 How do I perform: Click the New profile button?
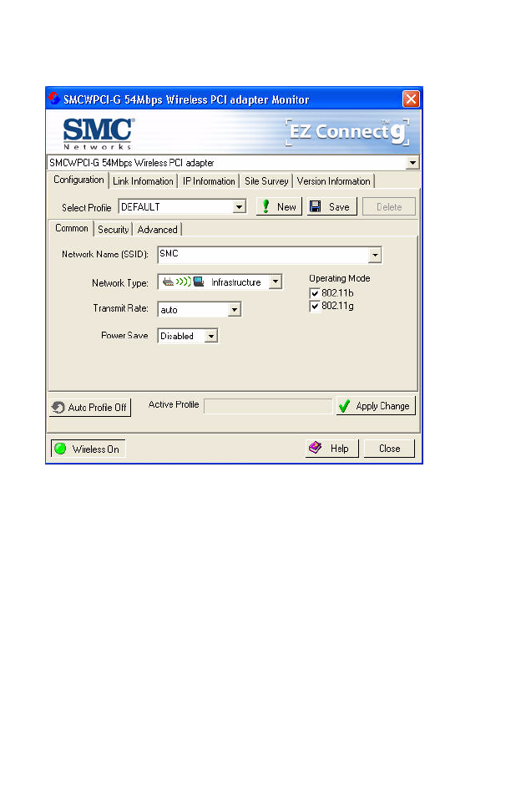[x=279, y=206]
